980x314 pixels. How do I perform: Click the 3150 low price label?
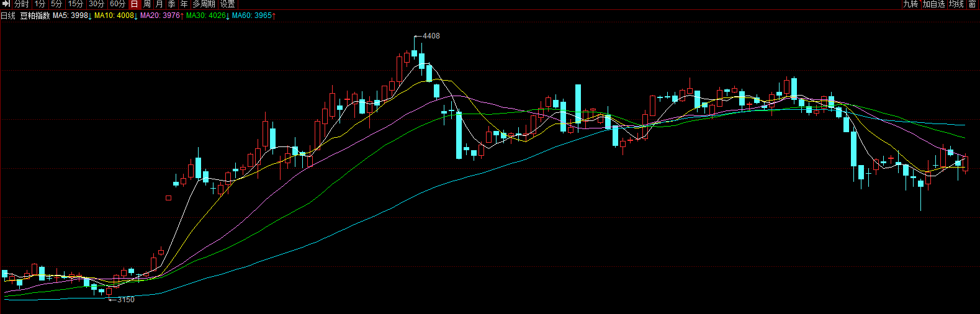126,300
